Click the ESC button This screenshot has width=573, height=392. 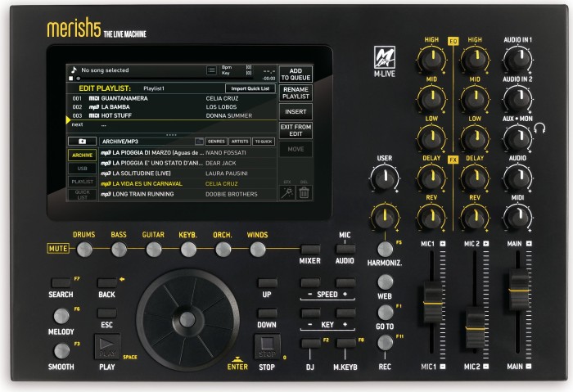pyautogui.click(x=107, y=313)
